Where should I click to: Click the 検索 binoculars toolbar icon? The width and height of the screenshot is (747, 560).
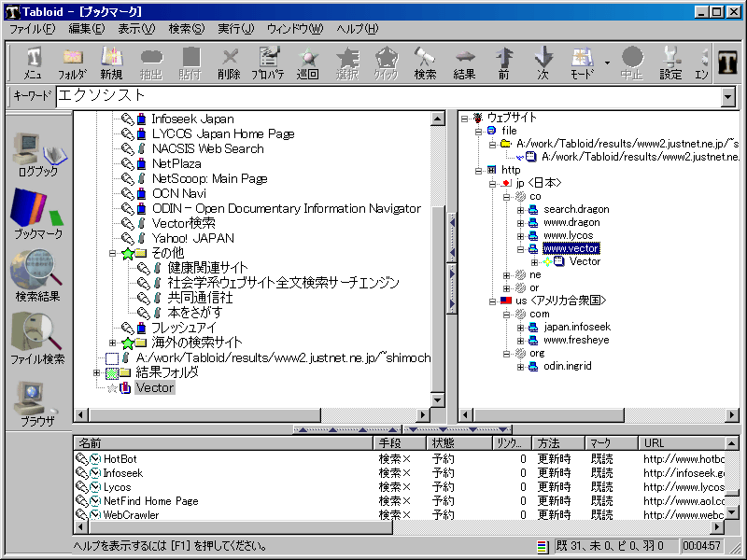425,63
